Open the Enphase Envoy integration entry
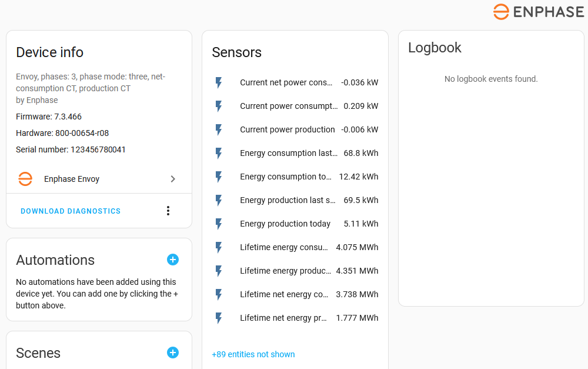This screenshot has height=369, width=588. coord(72,179)
